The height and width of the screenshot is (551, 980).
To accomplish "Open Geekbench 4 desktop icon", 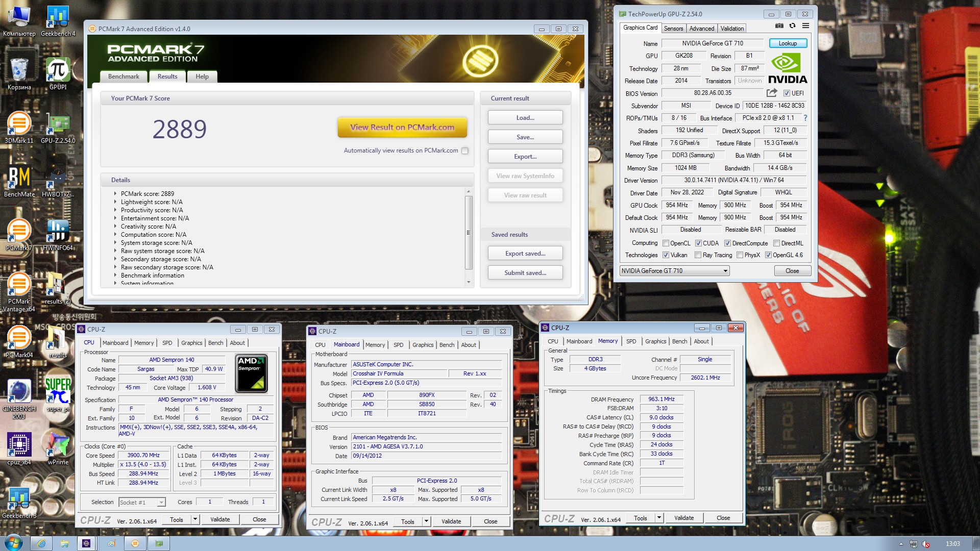I will (x=58, y=20).
